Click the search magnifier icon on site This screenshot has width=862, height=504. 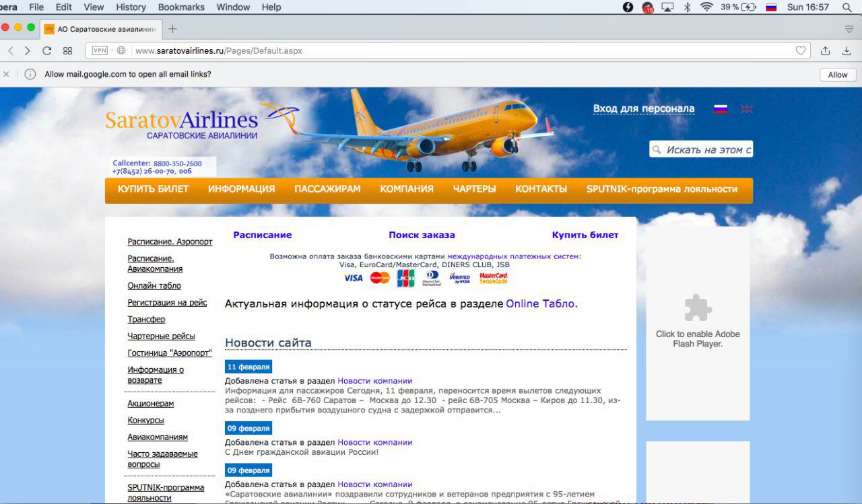(x=657, y=150)
